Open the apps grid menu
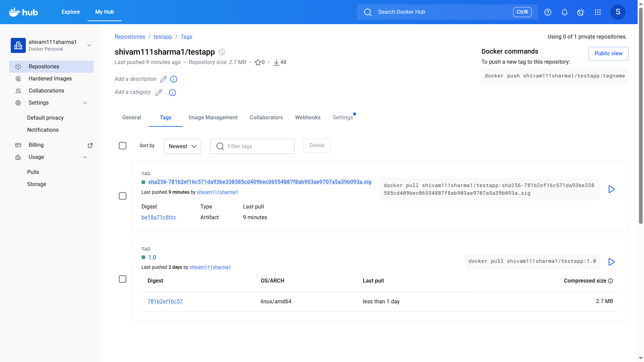The image size is (644, 362). click(598, 12)
